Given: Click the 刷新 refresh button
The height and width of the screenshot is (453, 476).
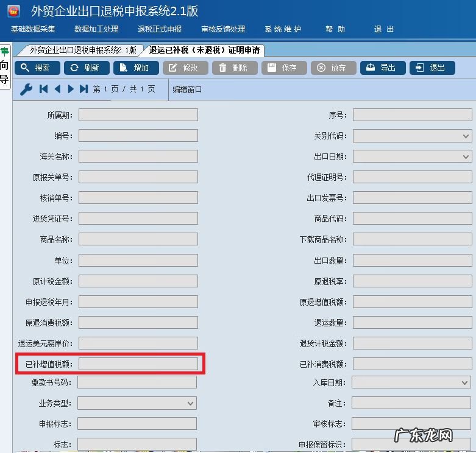Looking at the screenshot, I should 87,68.
